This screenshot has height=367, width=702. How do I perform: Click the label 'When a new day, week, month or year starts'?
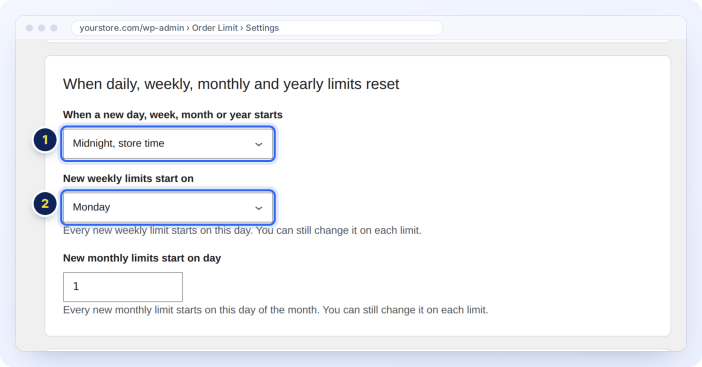pos(173,115)
